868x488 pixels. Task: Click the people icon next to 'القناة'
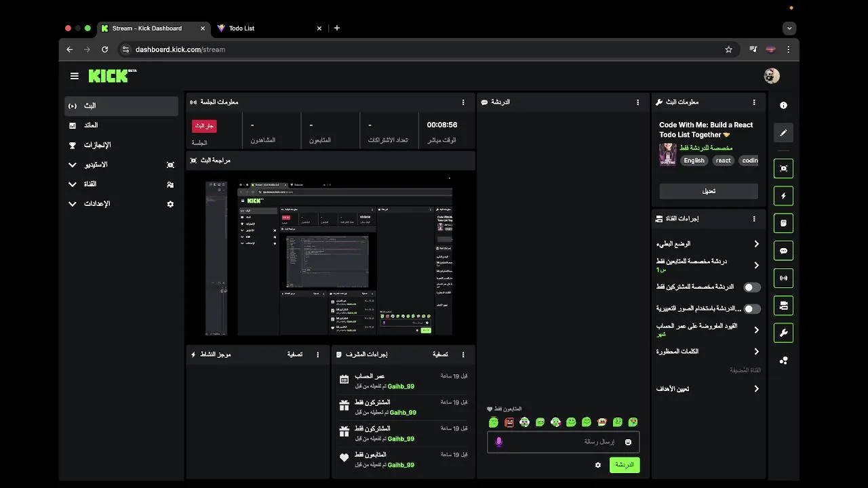click(170, 184)
